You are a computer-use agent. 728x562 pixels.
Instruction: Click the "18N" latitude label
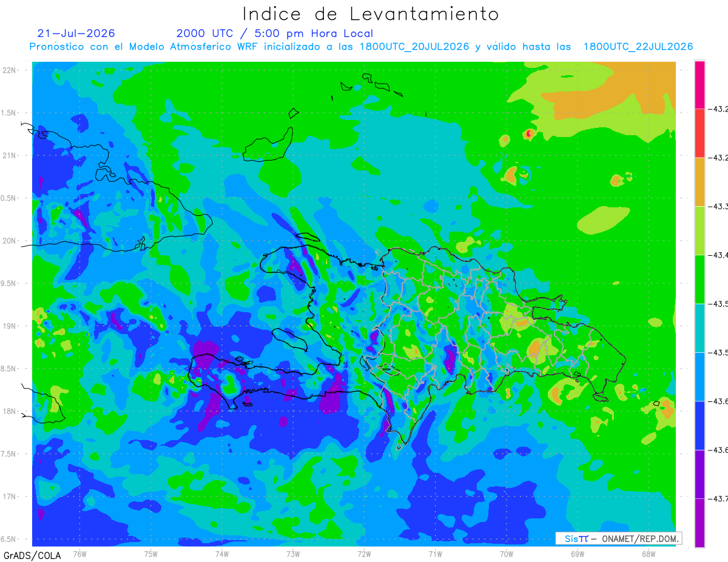click(x=10, y=411)
